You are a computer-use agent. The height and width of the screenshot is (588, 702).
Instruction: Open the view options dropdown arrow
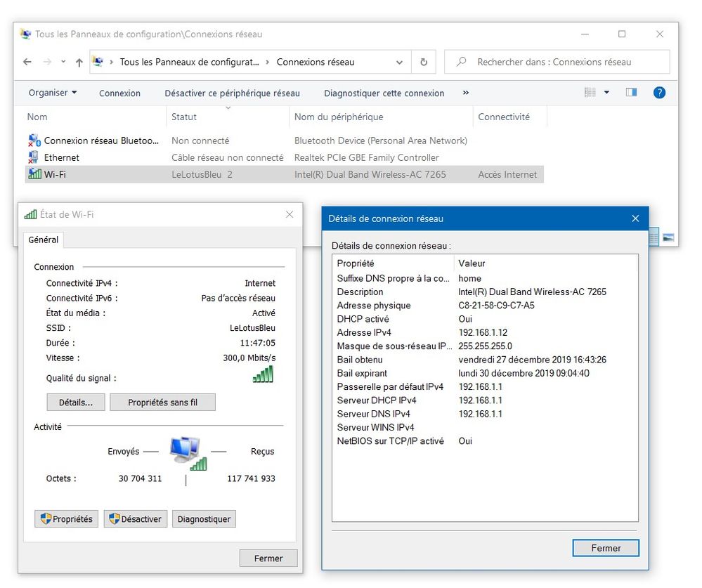coord(606,93)
